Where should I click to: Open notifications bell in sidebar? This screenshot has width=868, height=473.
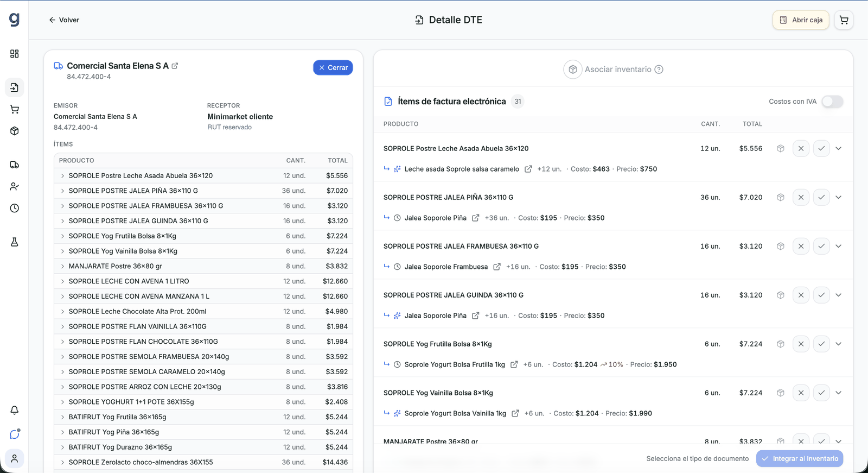15,410
